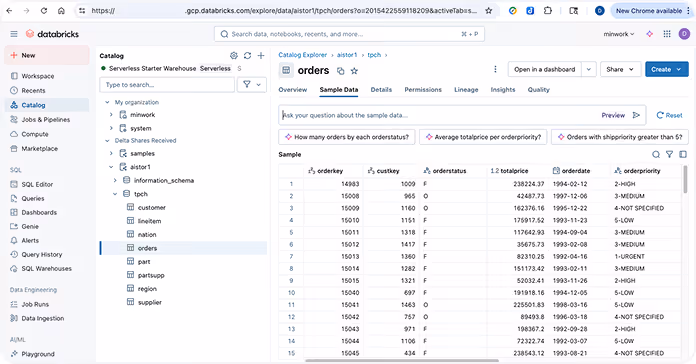The height and width of the screenshot is (364, 696).
Task: Open the kebab menu next to orders
Action: tap(495, 69)
